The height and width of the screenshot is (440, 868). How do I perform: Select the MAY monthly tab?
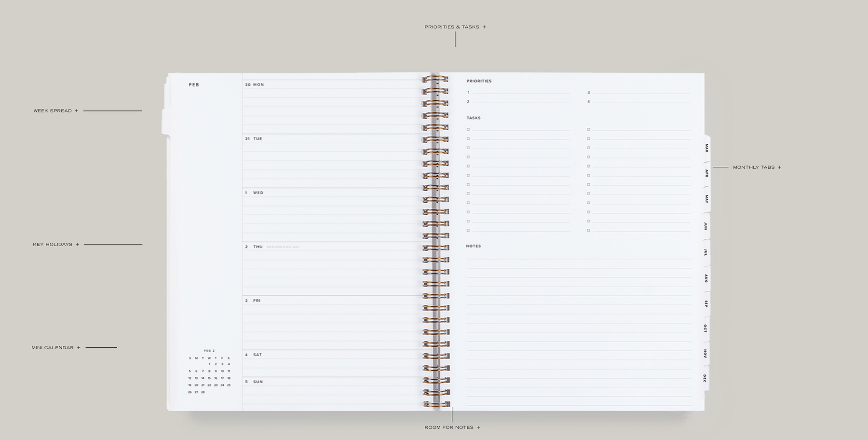click(x=706, y=199)
